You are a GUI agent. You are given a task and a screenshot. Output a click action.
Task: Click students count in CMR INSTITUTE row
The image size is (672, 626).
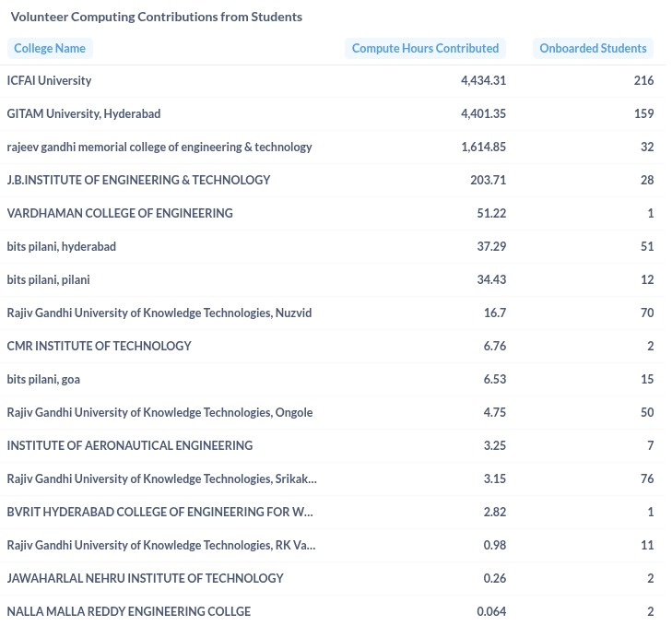(x=651, y=346)
